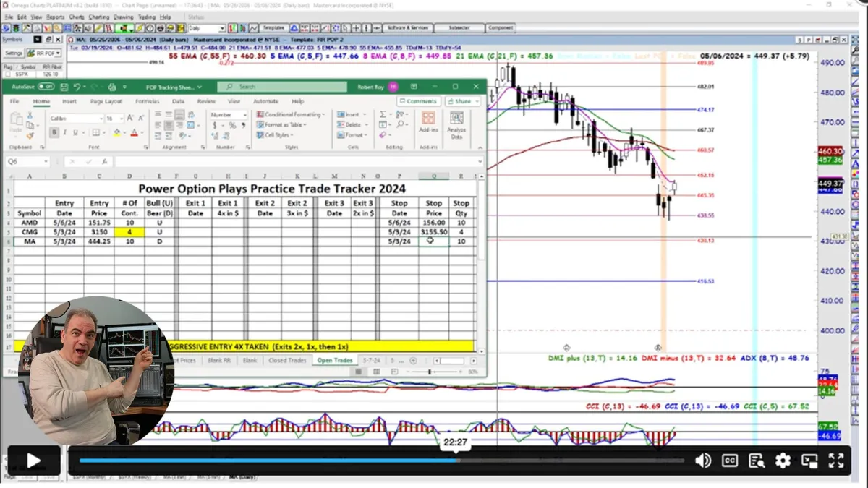Screen dimensions: 868x488
Task: Save the Excel workbook
Action: (x=63, y=87)
